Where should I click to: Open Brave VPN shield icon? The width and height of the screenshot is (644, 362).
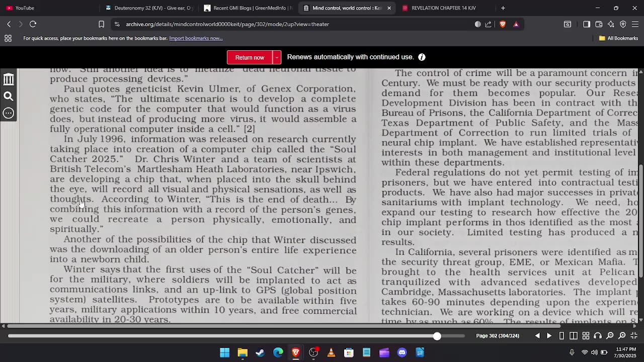[623, 24]
